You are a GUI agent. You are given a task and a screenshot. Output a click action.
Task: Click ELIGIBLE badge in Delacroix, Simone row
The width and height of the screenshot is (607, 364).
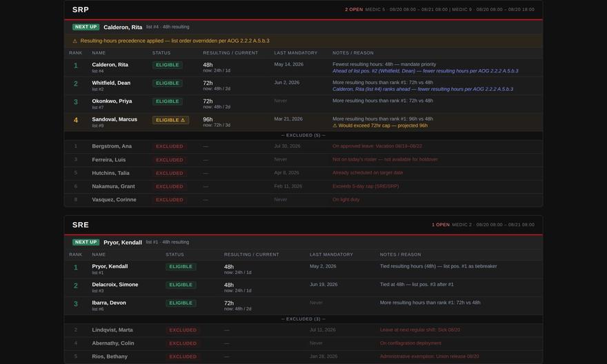tap(181, 285)
